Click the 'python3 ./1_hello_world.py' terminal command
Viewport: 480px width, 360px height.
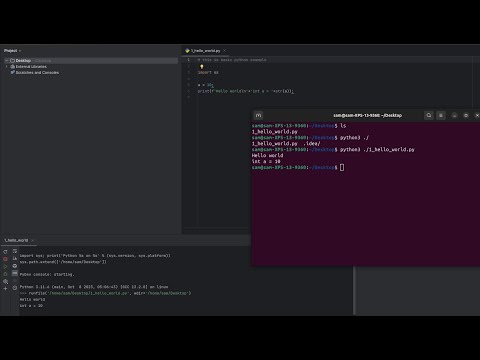(377, 150)
